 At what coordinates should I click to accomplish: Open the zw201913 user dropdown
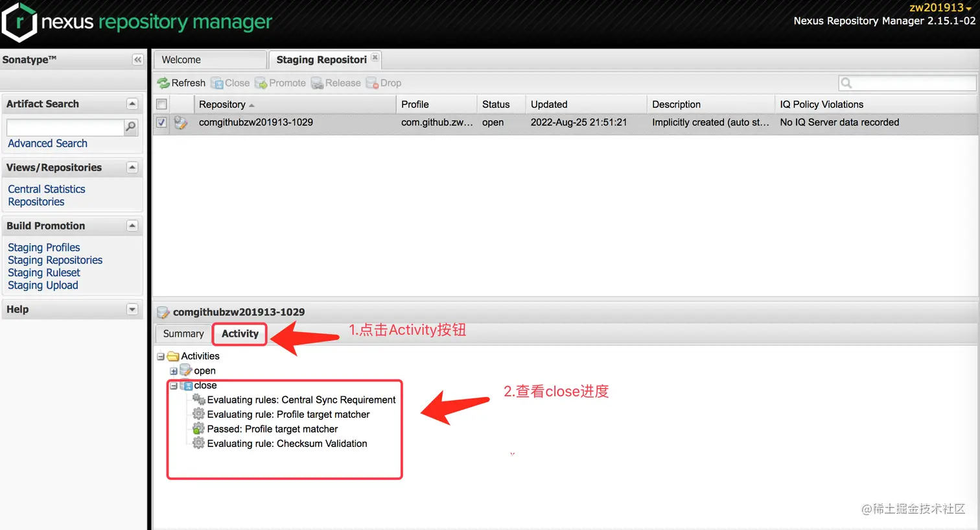(x=940, y=8)
